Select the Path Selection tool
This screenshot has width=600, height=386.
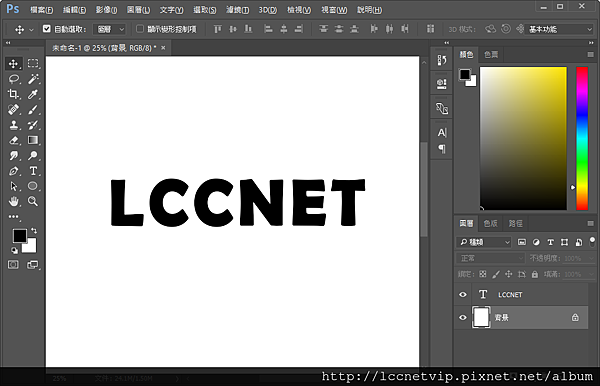(x=13, y=186)
